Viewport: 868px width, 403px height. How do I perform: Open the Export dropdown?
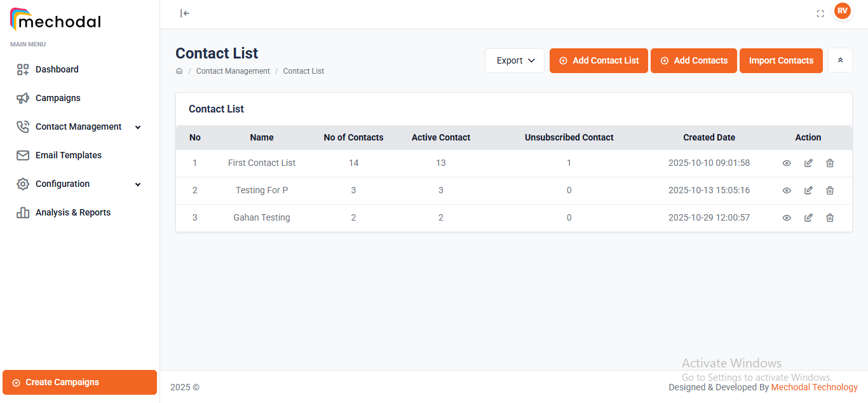point(515,60)
